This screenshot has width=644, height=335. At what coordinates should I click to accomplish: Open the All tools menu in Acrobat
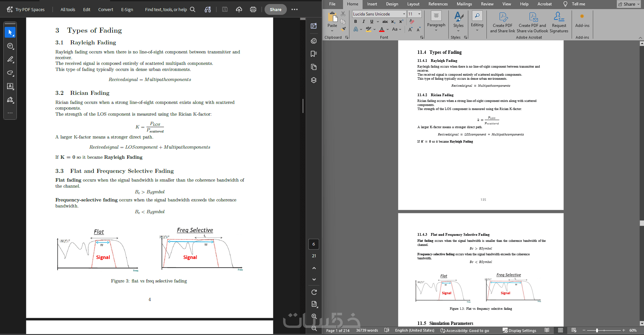[x=68, y=9]
